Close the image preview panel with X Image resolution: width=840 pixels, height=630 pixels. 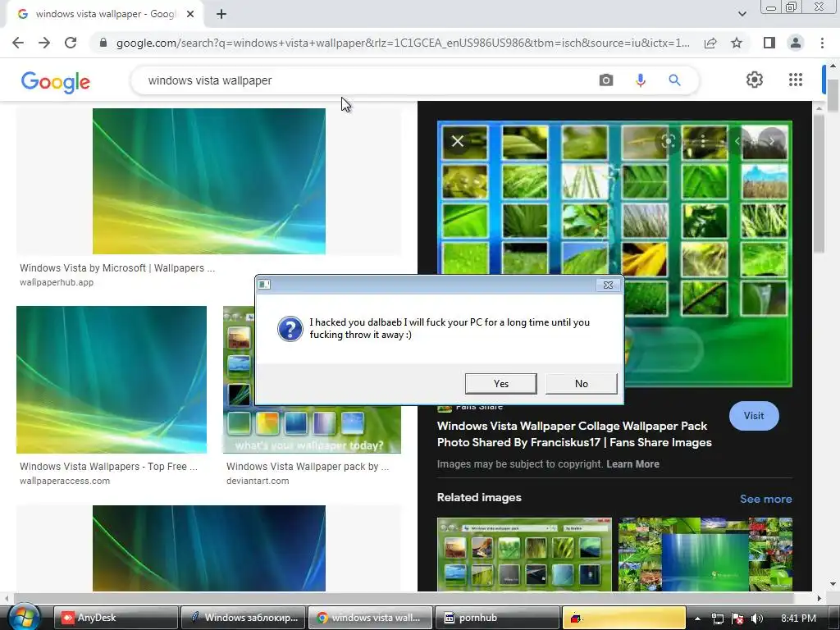pos(458,141)
